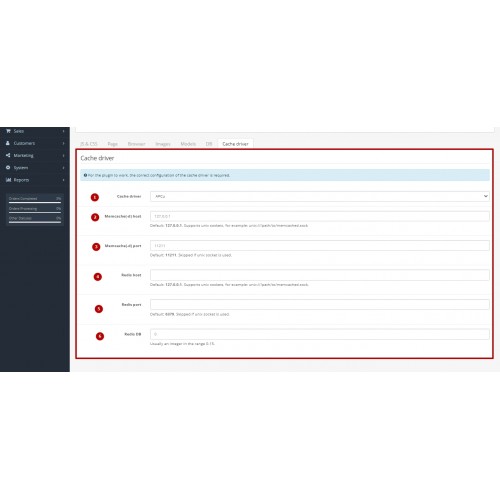Viewport: 500px width, 500px height.
Task: Open the Cache driver APCu dropdown
Action: pos(320,196)
